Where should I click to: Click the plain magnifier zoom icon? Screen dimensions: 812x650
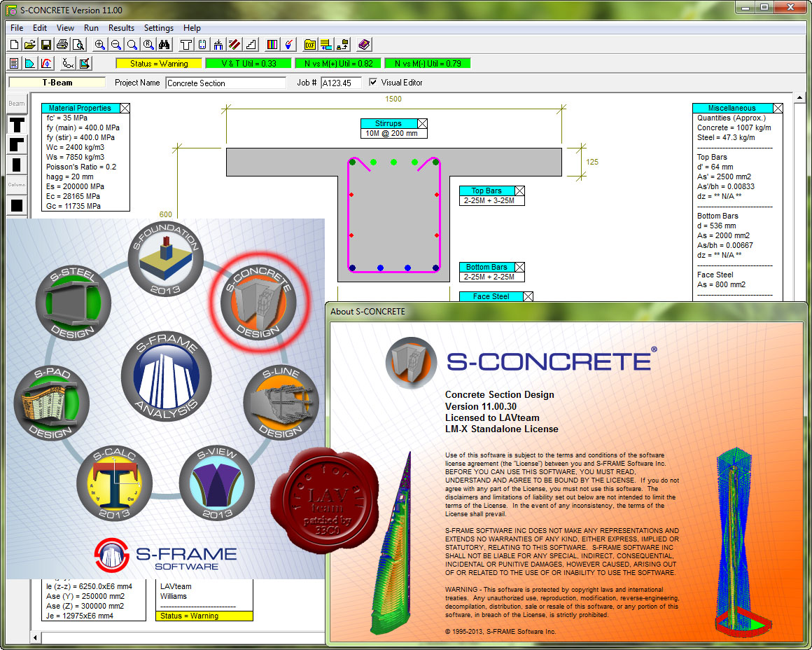[x=132, y=45]
